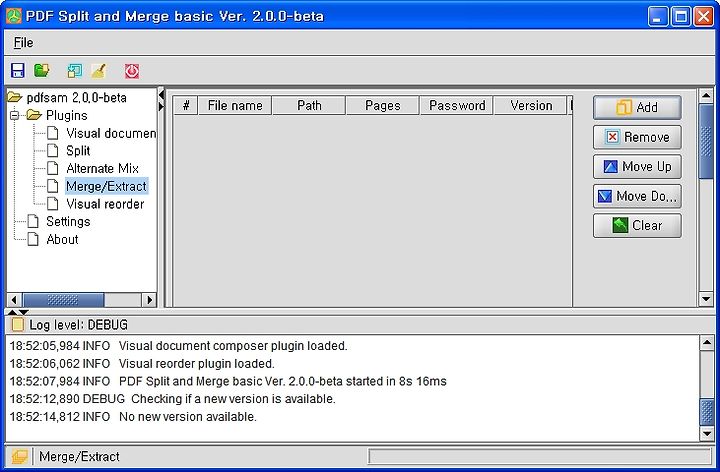
Task: Open Settings from the tree
Action: (x=68, y=221)
